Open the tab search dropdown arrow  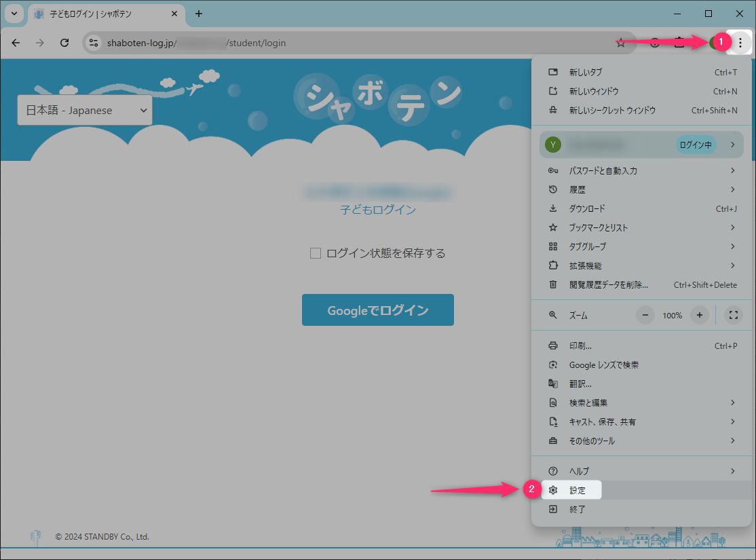14,14
